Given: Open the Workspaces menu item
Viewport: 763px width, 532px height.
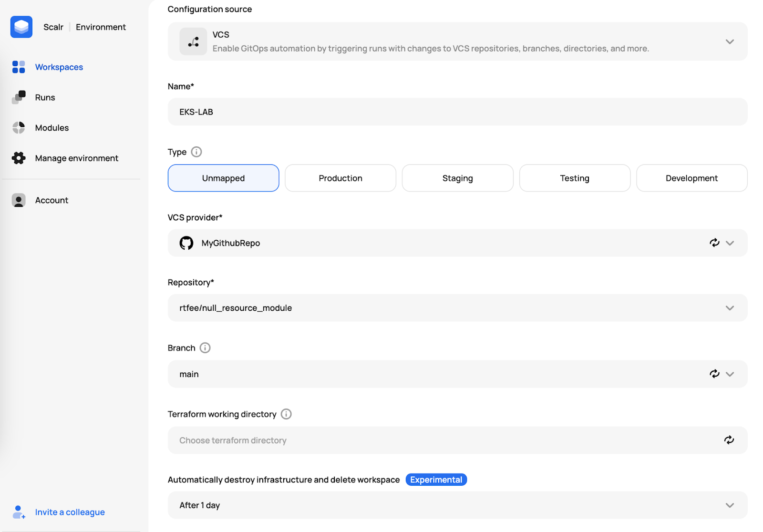Looking at the screenshot, I should pos(59,67).
